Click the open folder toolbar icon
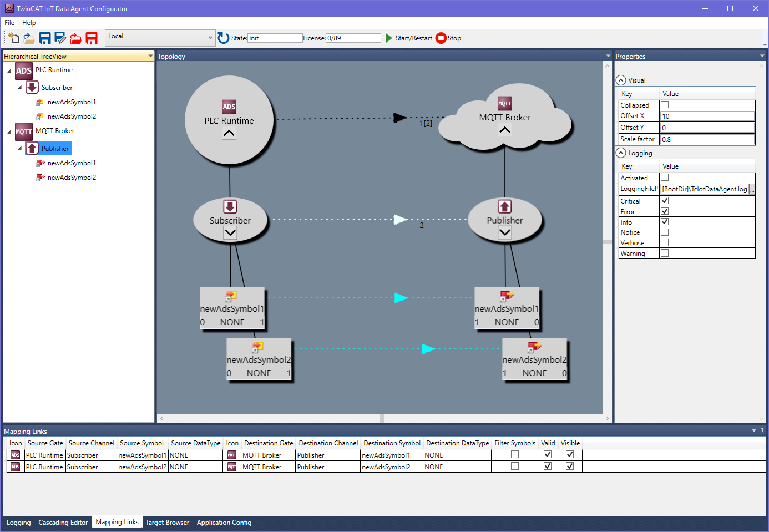Viewport: 769px width, 532px height. click(x=29, y=38)
